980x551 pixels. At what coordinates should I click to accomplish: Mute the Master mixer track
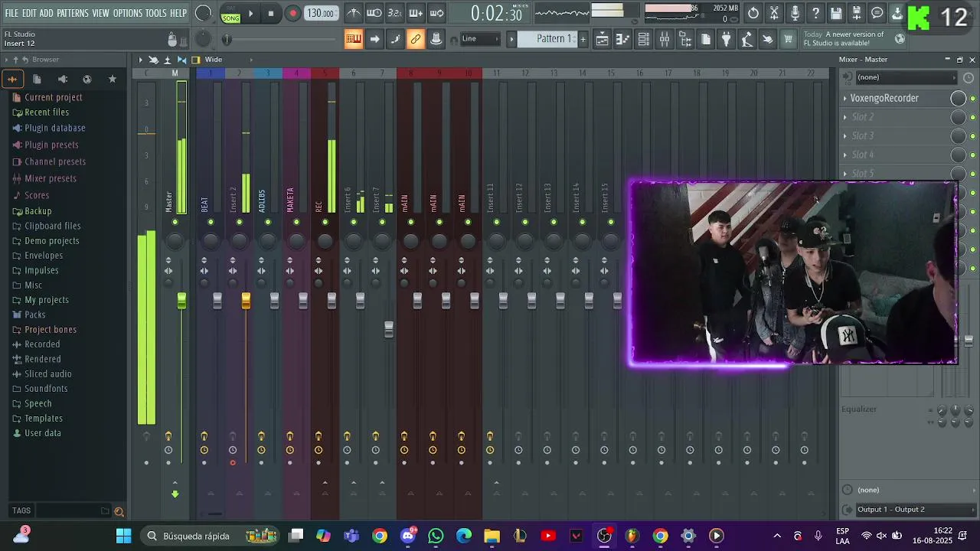pos(175,222)
